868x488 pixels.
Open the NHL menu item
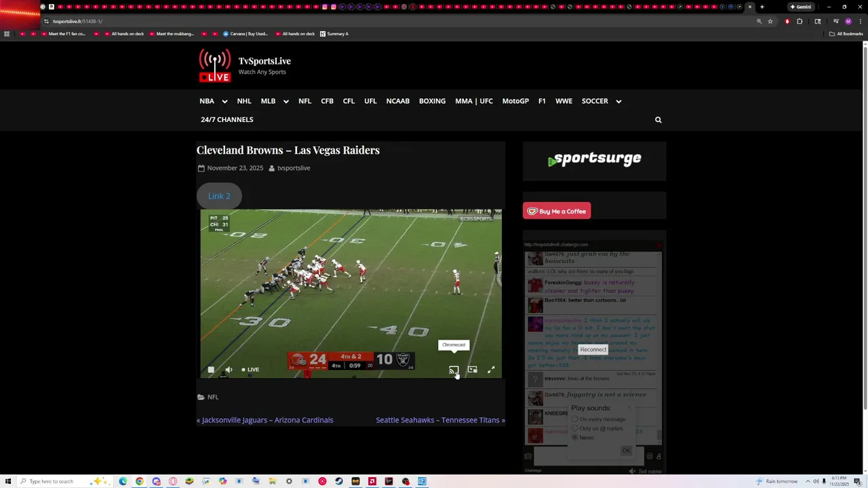pos(244,101)
